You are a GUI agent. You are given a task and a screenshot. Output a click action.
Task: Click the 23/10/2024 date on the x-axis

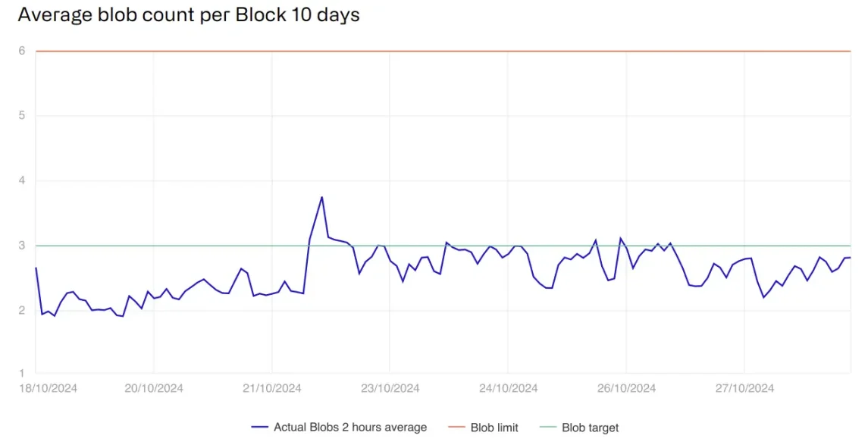click(x=390, y=388)
